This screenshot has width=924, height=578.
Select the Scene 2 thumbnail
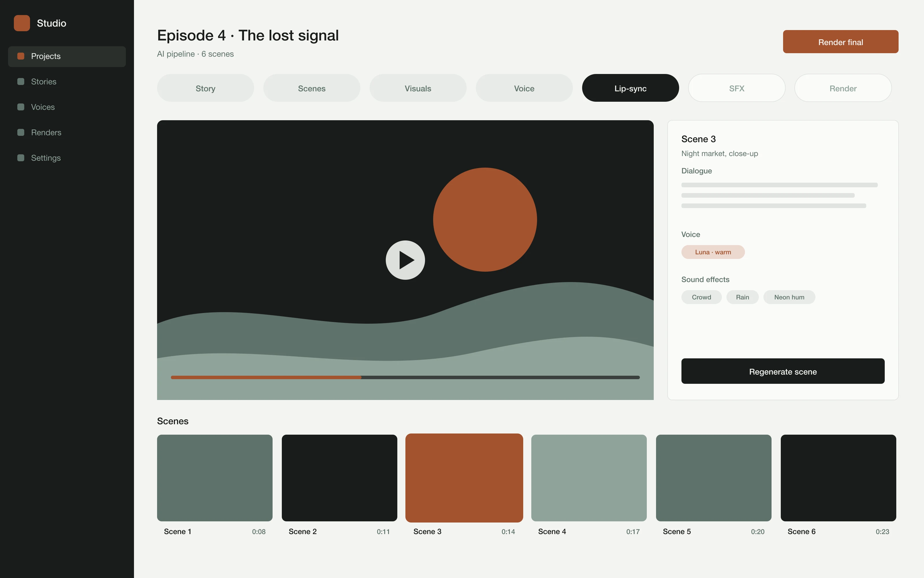coord(340,478)
